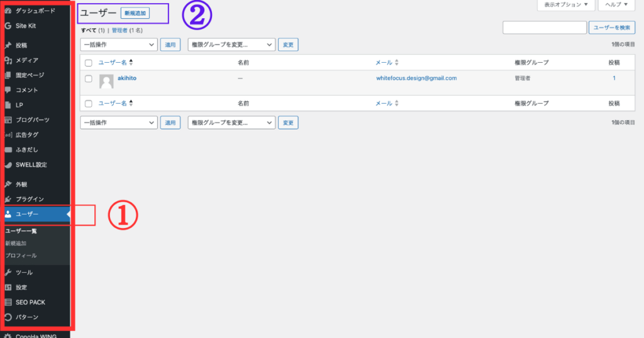
Task: Check the checkbox for user akihito
Action: (x=88, y=79)
